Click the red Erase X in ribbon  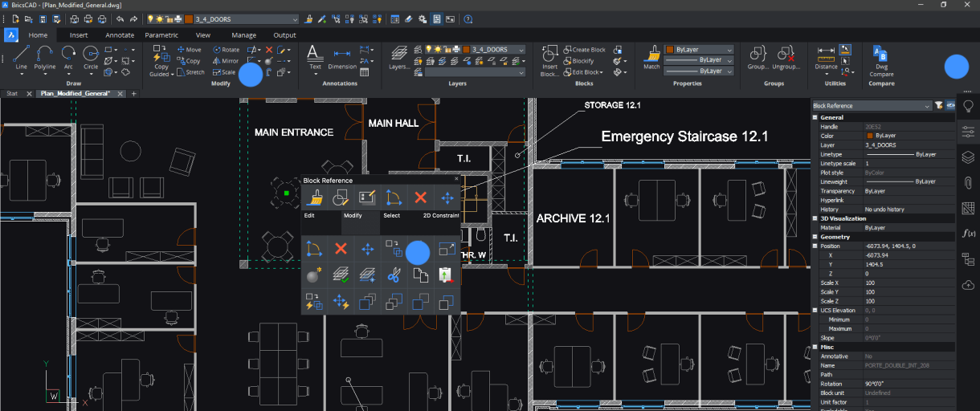(269, 50)
